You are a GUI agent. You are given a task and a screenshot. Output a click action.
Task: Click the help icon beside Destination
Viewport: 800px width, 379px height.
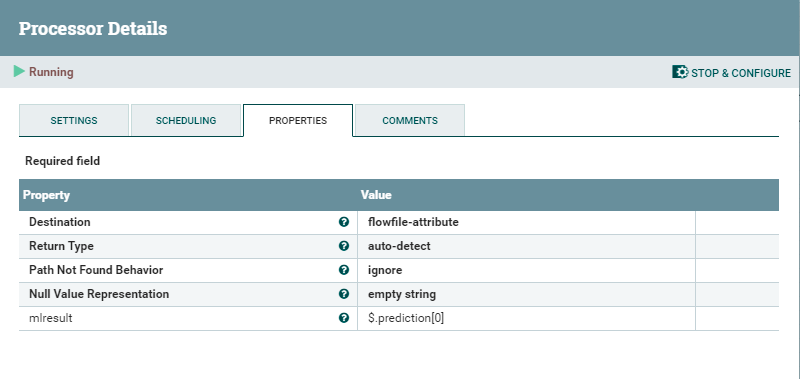coord(344,222)
